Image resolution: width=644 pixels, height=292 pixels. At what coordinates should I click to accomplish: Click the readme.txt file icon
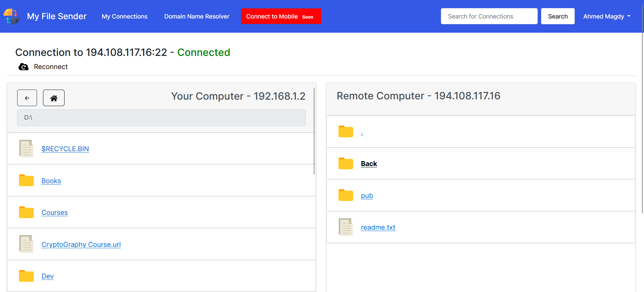[345, 227]
